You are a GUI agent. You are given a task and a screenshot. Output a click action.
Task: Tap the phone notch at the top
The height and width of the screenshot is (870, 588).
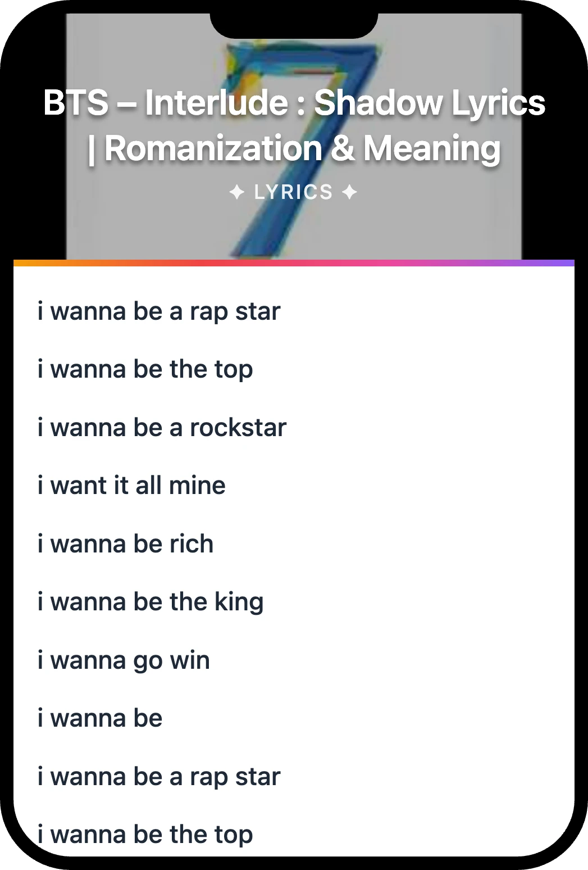coord(294,22)
